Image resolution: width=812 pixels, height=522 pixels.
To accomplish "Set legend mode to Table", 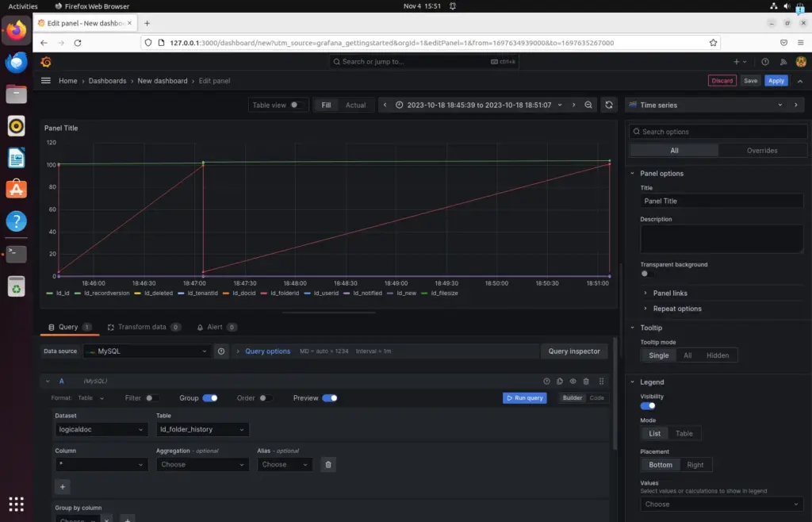I will 684,433.
